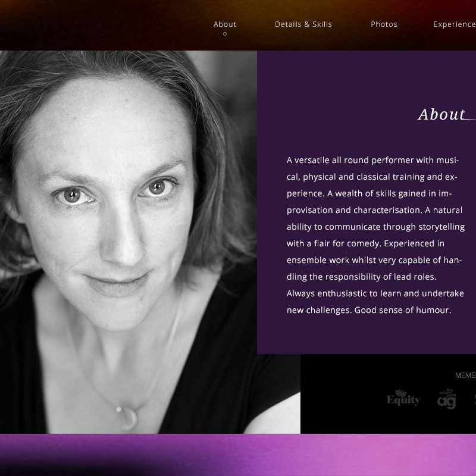This screenshot has width=476, height=476.
Task: Open the Equity membership logo
Action: coord(403,397)
